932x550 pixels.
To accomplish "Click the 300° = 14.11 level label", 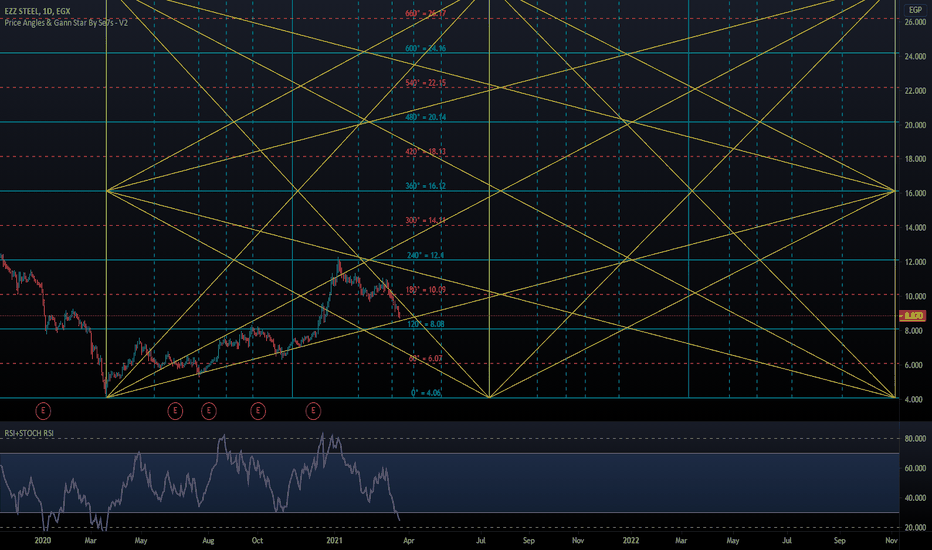I will [x=426, y=221].
